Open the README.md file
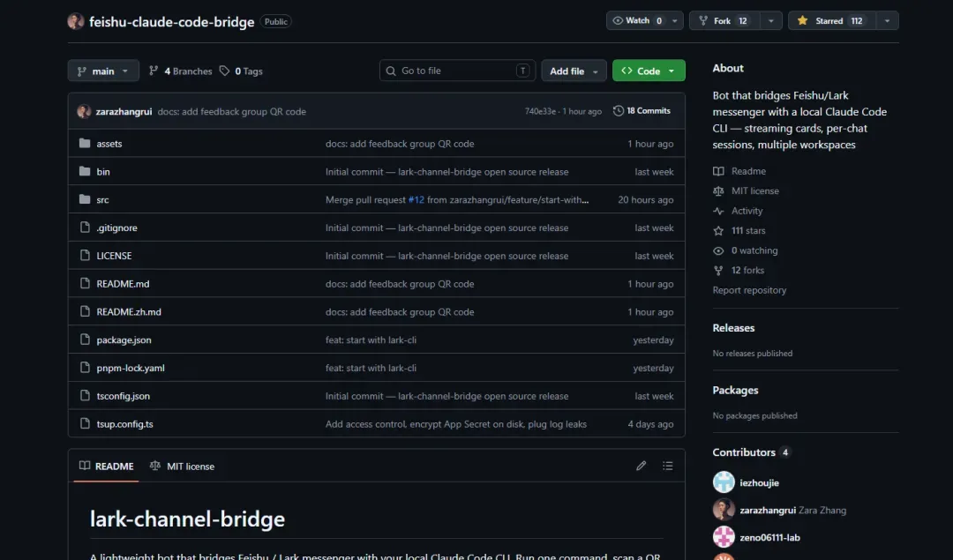This screenshot has height=560, width=953. click(123, 284)
